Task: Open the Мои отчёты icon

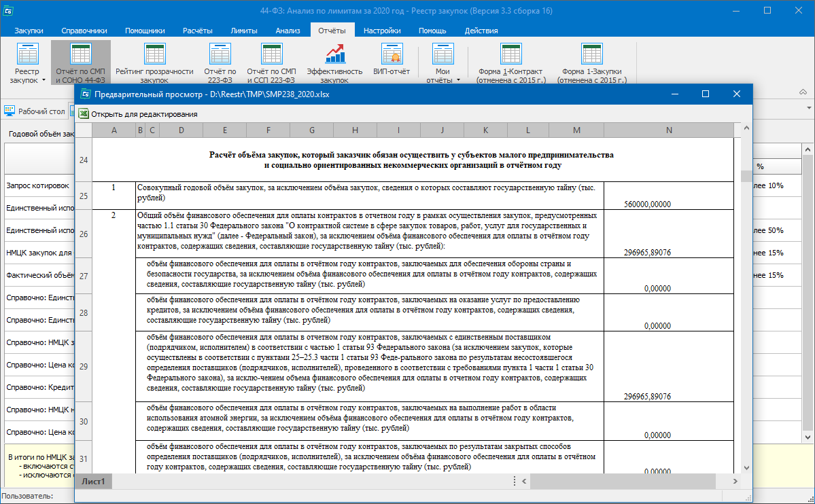Action: [x=443, y=54]
